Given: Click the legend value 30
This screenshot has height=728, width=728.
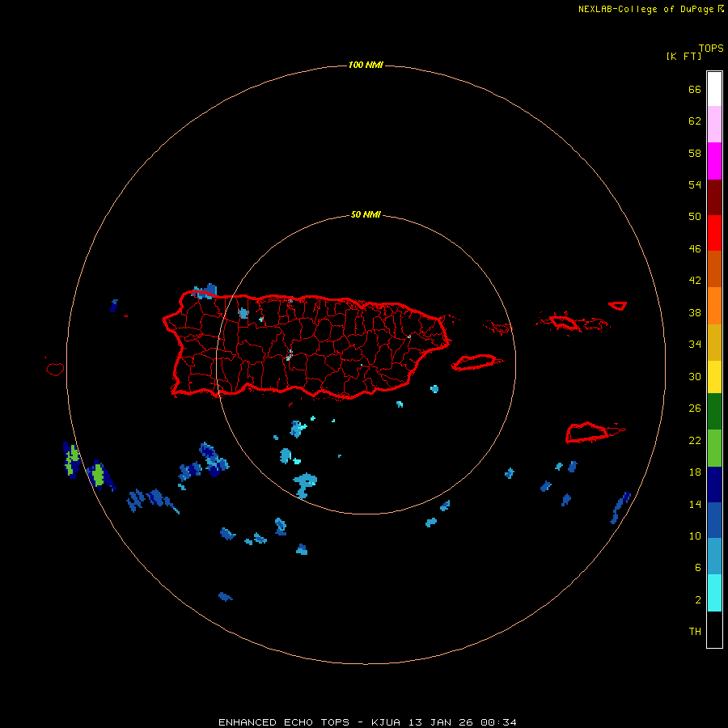Looking at the screenshot, I should 695,376.
